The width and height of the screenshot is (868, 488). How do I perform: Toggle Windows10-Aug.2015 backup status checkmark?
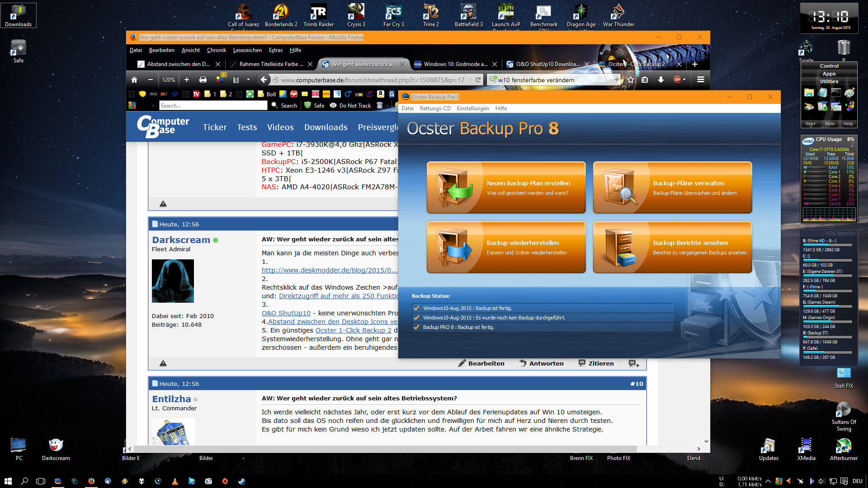(x=416, y=308)
